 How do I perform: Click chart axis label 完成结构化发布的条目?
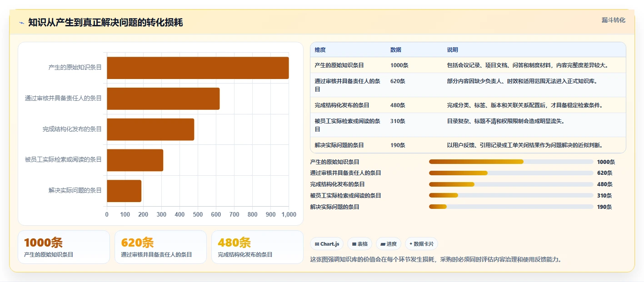point(72,129)
